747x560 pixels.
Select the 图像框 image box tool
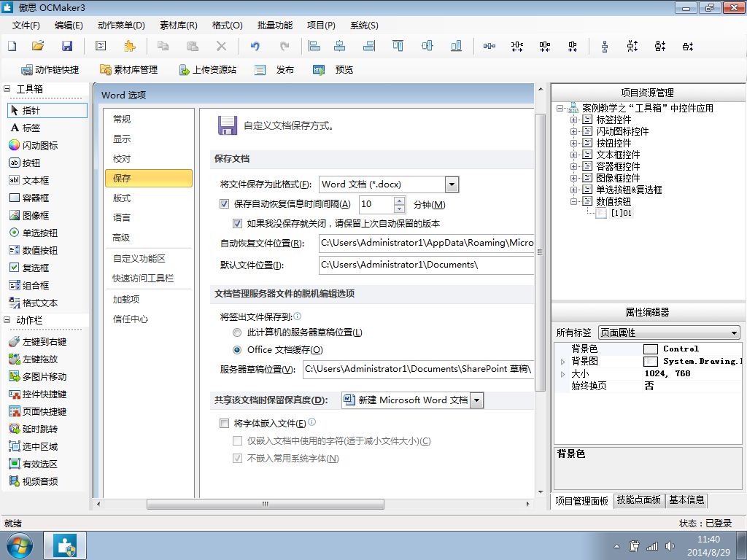tap(29, 216)
